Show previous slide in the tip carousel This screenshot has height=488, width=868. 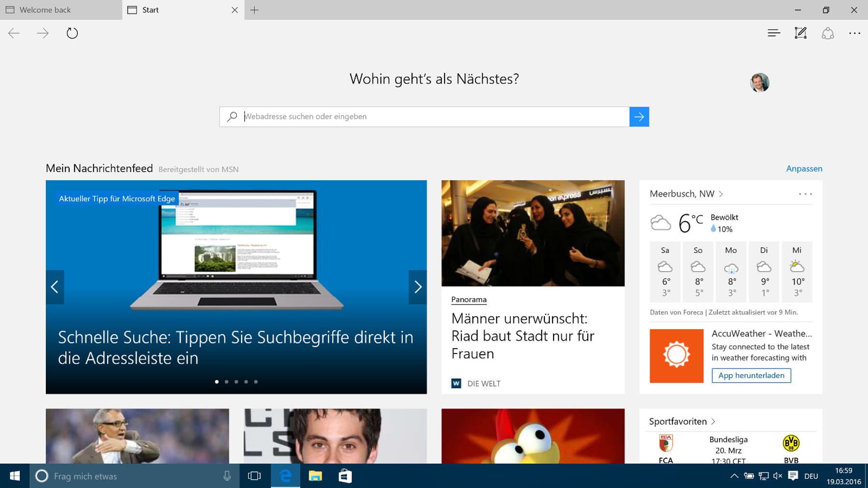coord(54,287)
